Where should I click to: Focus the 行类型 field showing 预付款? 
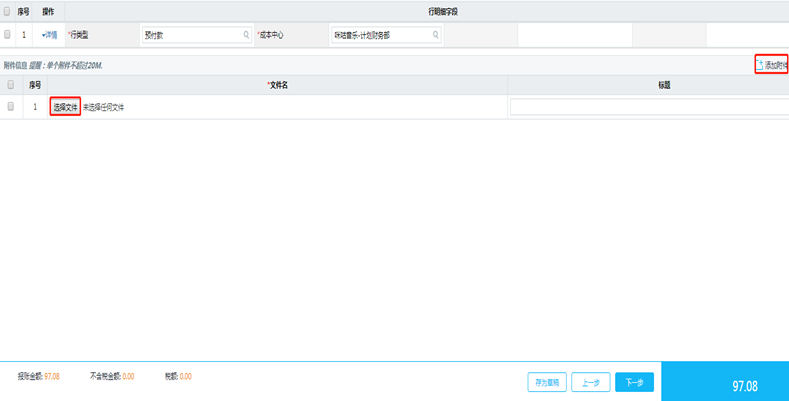pos(197,35)
